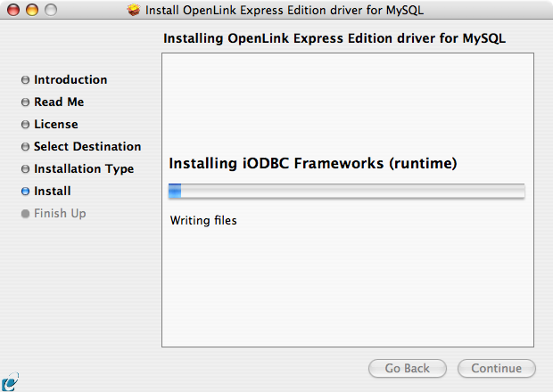Click the blue Install step bullet
The width and height of the screenshot is (553, 392).
(25, 192)
